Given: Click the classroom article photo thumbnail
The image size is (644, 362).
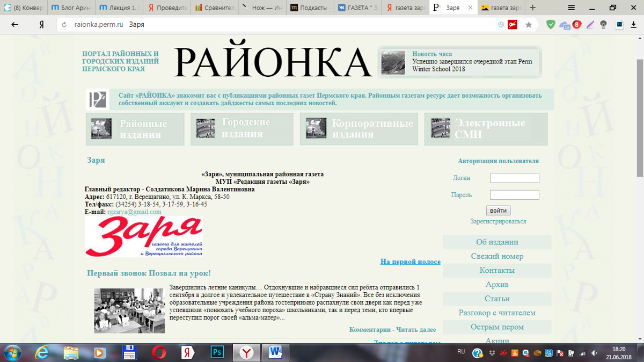Looking at the screenshot, I should click(x=129, y=310).
